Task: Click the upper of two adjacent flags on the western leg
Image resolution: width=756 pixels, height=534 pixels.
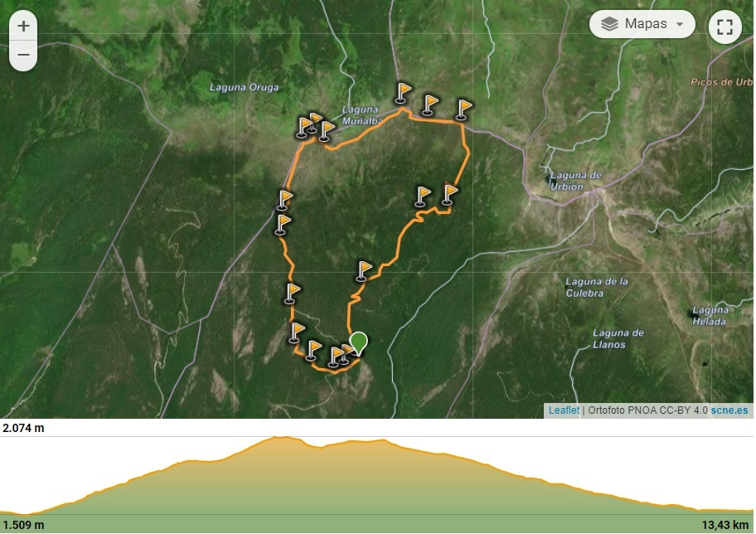Action: [x=284, y=200]
